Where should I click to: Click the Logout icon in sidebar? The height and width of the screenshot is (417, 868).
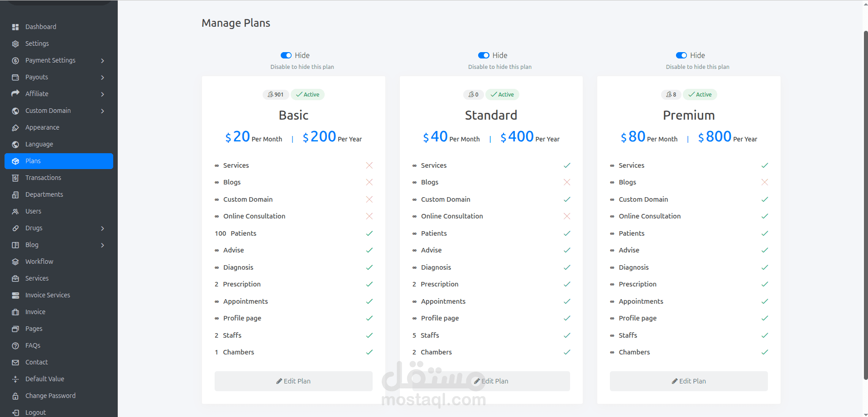click(15, 412)
